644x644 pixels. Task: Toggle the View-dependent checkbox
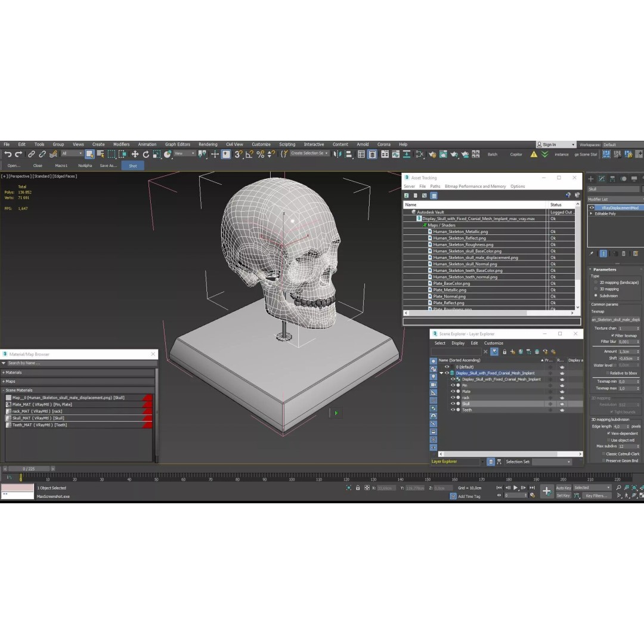click(608, 434)
